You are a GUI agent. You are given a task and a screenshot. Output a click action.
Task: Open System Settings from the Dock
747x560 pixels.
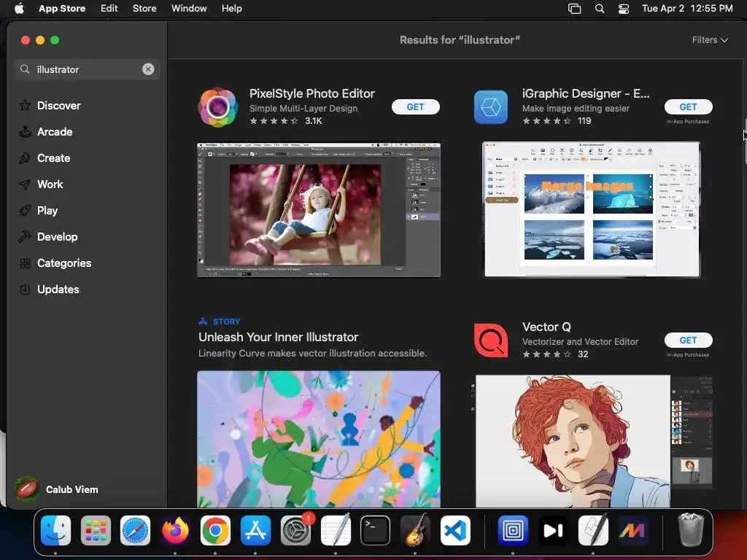click(295, 531)
